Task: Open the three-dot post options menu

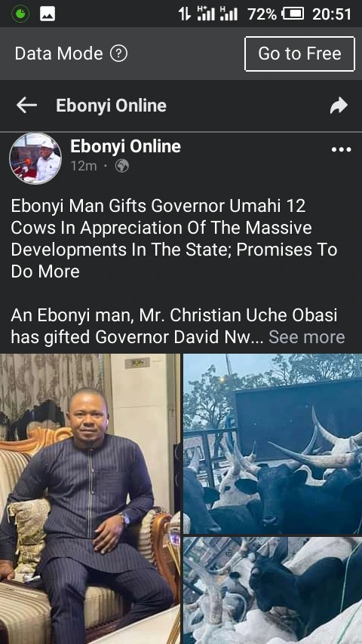Action: point(342,149)
